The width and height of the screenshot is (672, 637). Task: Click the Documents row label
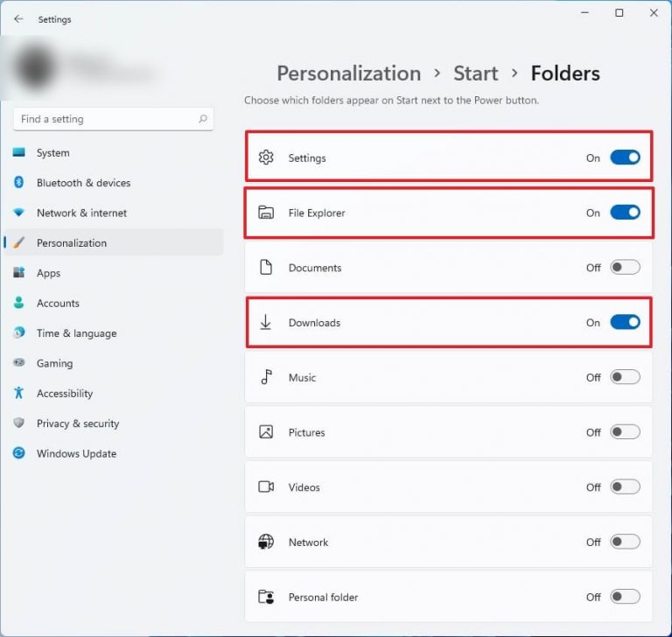pyautogui.click(x=315, y=268)
